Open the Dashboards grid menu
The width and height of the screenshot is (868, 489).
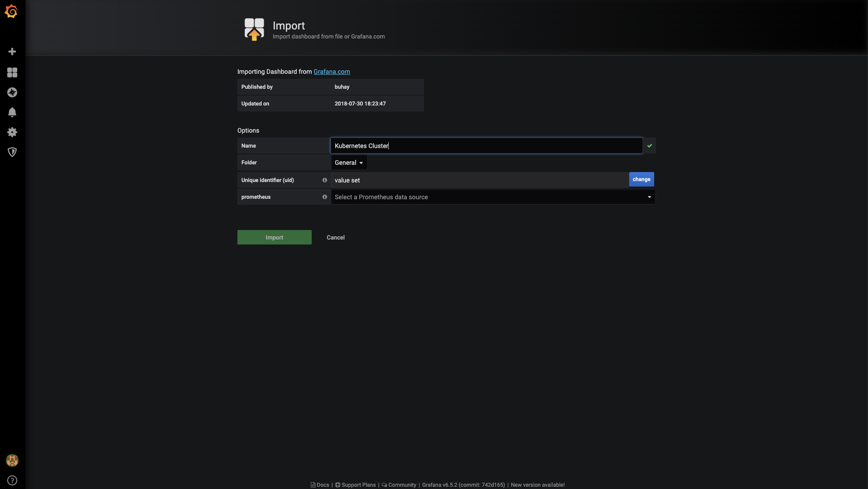tap(12, 72)
